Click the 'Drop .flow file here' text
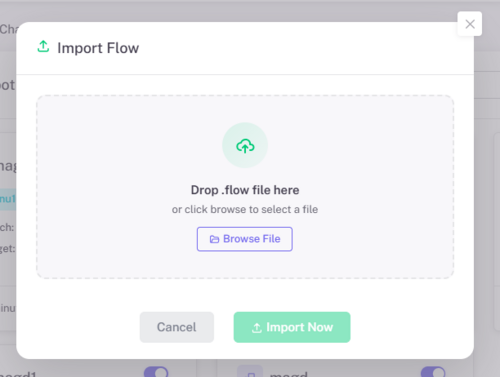 245,190
